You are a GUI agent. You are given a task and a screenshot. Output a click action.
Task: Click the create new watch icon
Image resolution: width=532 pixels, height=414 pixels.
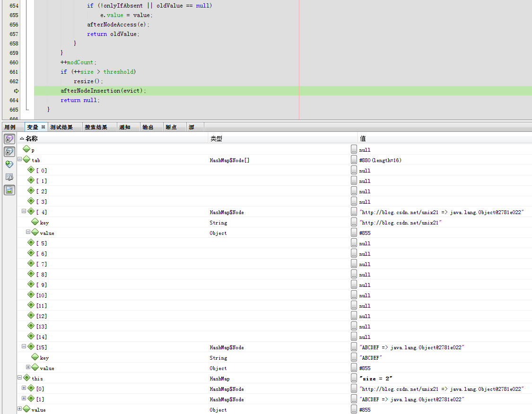coord(9,164)
